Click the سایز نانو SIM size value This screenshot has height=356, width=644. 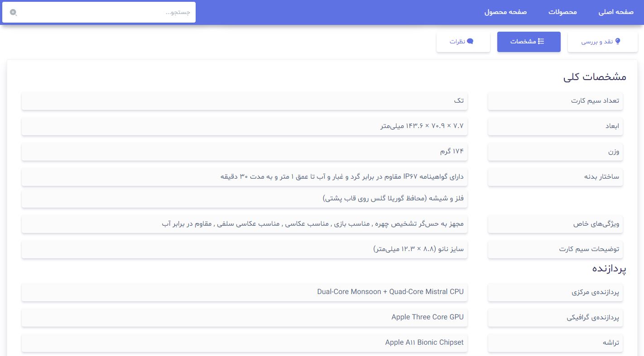tap(245, 249)
